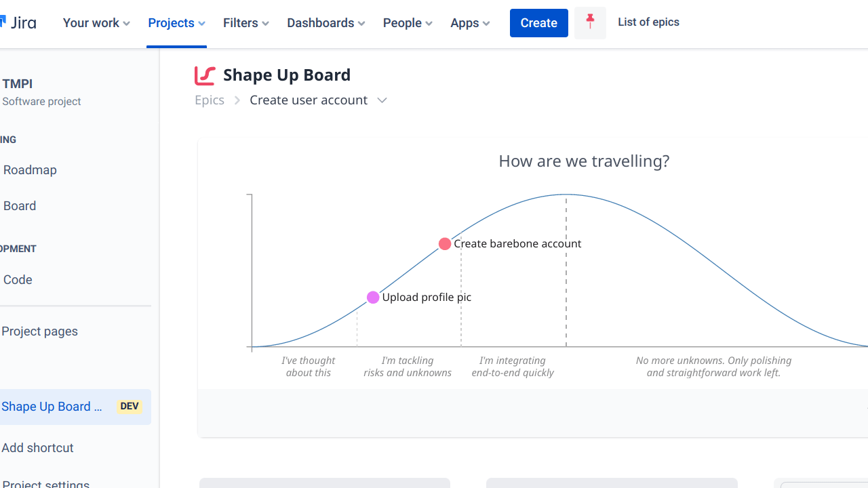The image size is (868, 488).
Task: Expand the Create user account epic chevron
Action: point(382,100)
